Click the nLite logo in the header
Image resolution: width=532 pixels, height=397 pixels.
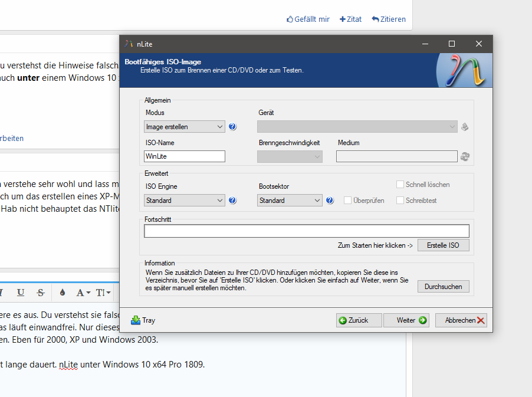point(465,70)
